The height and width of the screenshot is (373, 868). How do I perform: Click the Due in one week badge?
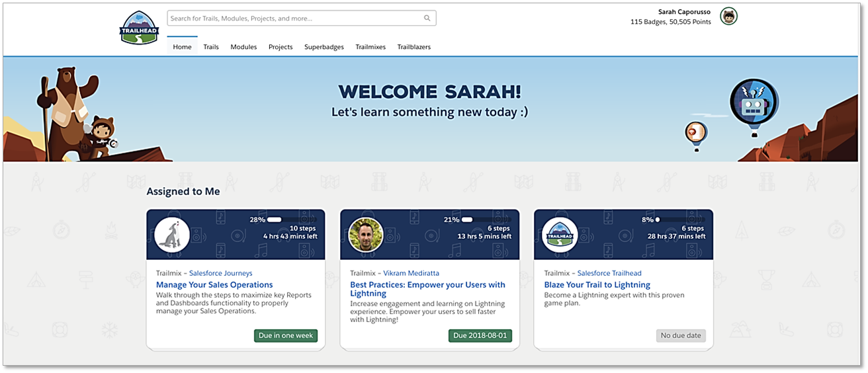pos(286,336)
